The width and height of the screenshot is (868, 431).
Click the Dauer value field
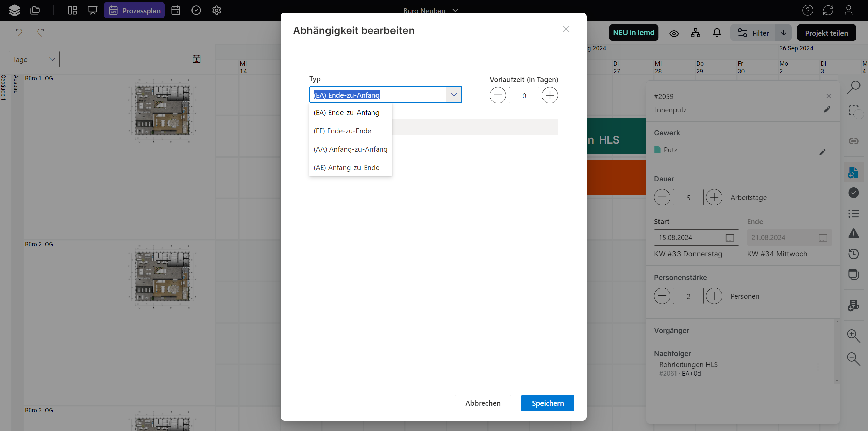tap(688, 197)
